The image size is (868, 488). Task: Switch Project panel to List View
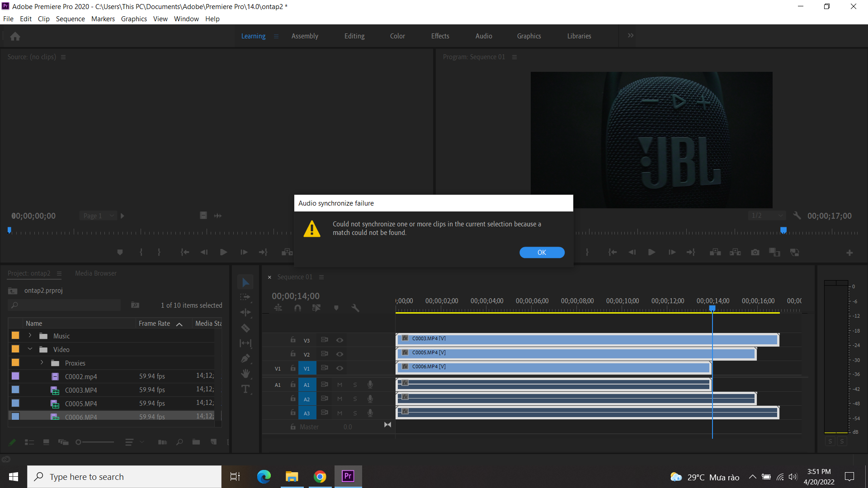(29, 442)
